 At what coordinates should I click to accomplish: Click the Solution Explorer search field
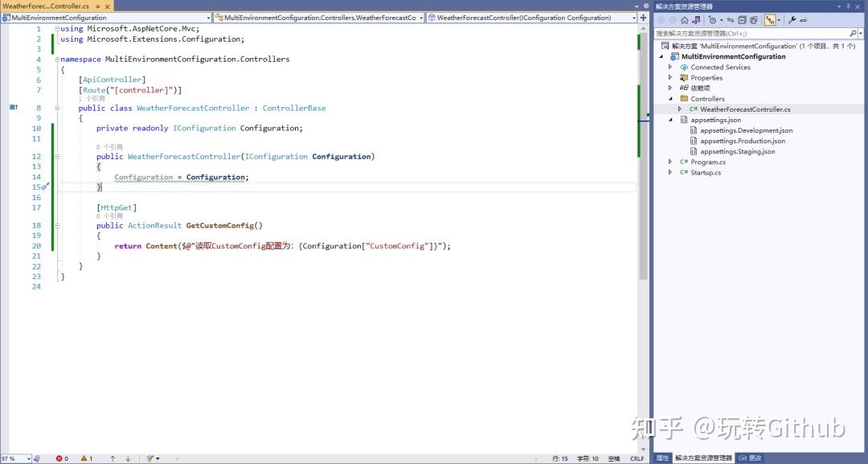click(751, 33)
